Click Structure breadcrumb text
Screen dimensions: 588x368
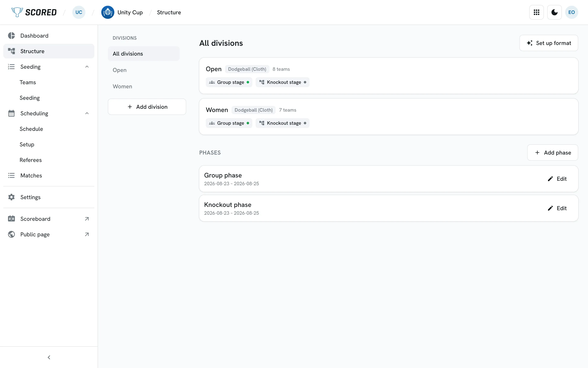[169, 12]
